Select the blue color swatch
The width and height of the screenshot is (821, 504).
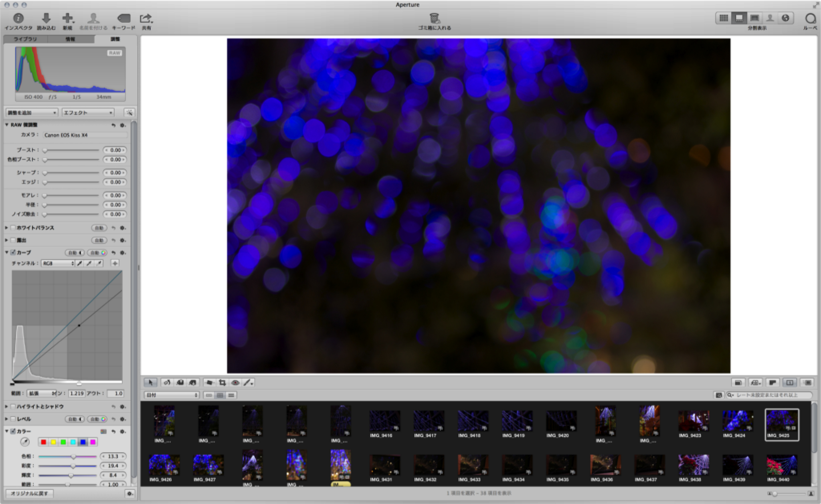(83, 442)
